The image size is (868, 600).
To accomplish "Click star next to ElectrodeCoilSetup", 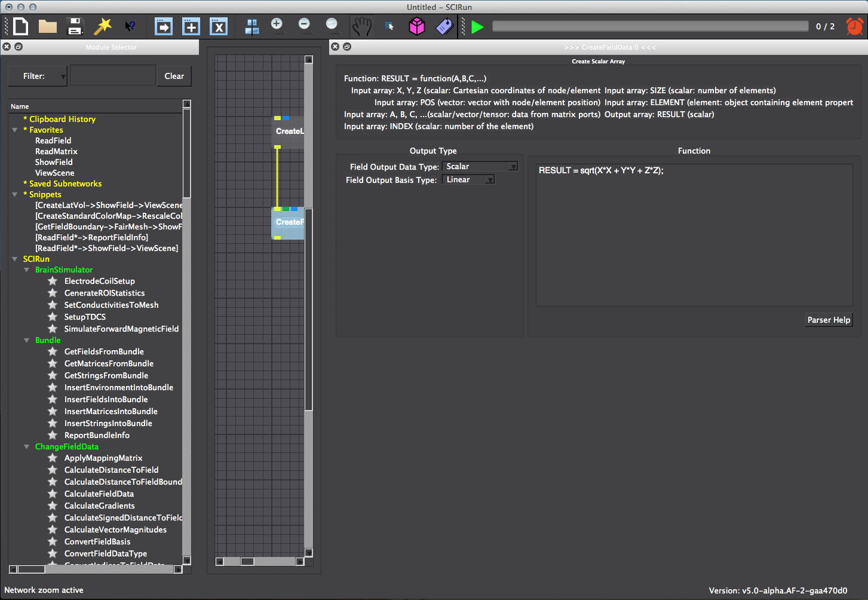I will click(x=53, y=281).
